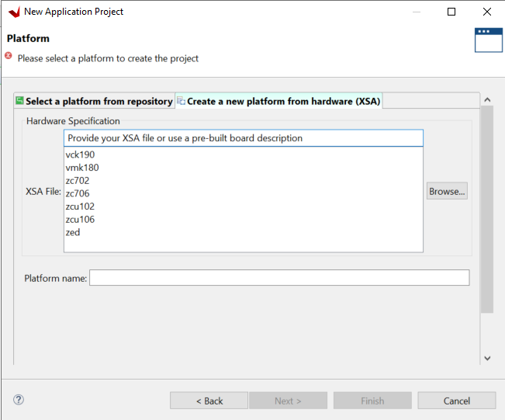Open the help question mark icon
The image size is (505, 420).
[x=19, y=400]
